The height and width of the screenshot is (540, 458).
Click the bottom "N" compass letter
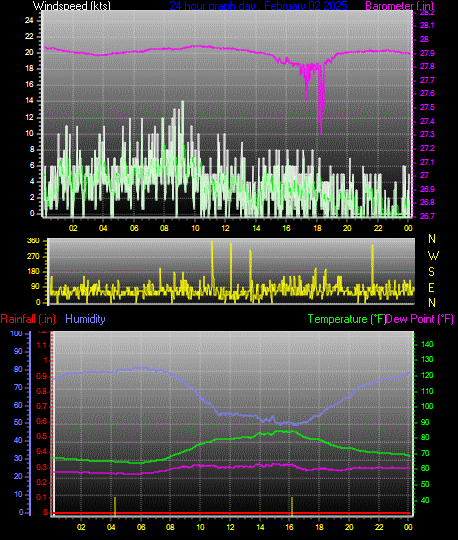tap(431, 302)
